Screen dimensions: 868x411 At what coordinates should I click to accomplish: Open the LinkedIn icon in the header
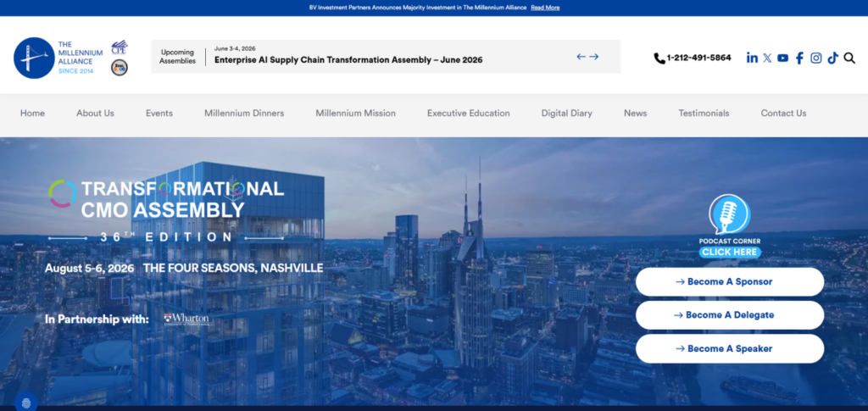(752, 58)
